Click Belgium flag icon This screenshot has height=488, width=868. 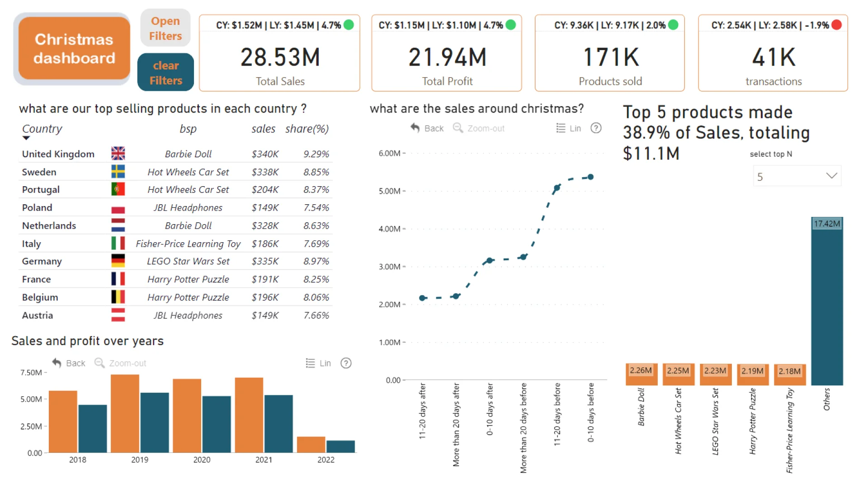click(x=118, y=297)
